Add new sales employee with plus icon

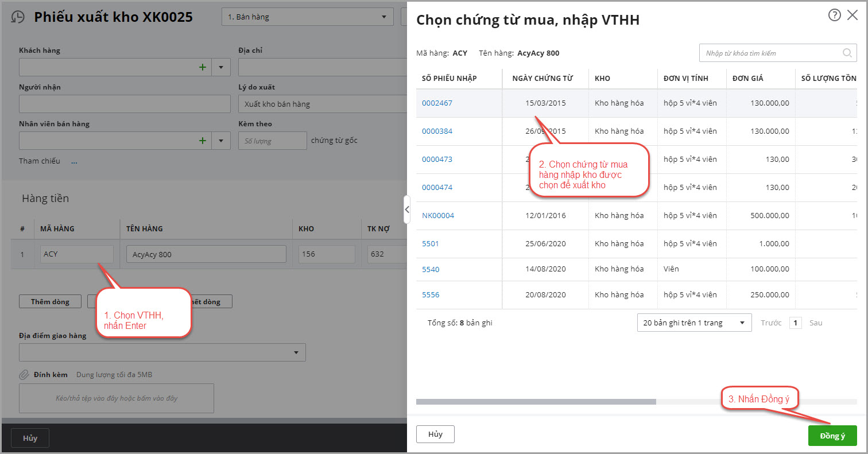point(202,141)
